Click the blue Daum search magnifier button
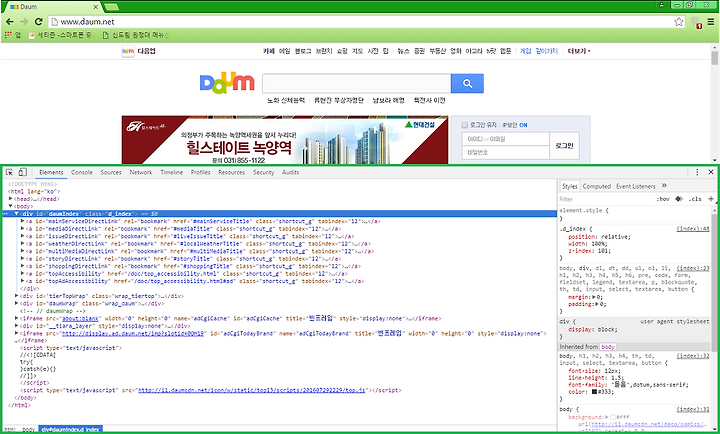Viewport: 720px width, 434px height. (467, 83)
